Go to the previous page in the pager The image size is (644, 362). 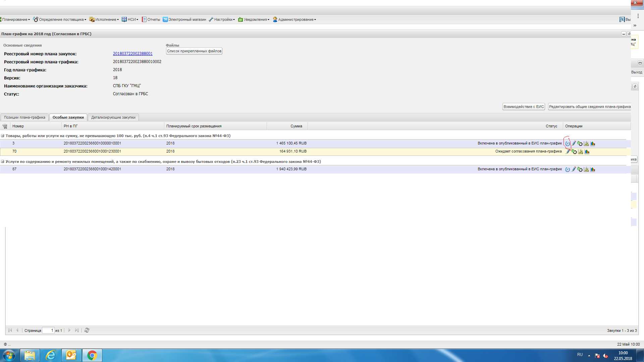17,330
